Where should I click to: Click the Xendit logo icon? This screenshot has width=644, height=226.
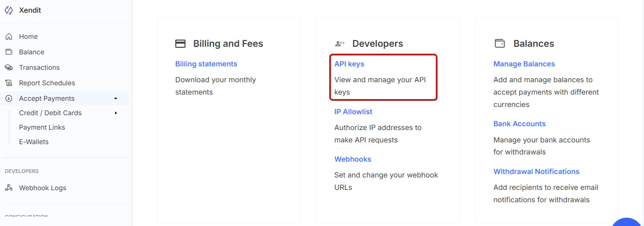point(9,10)
